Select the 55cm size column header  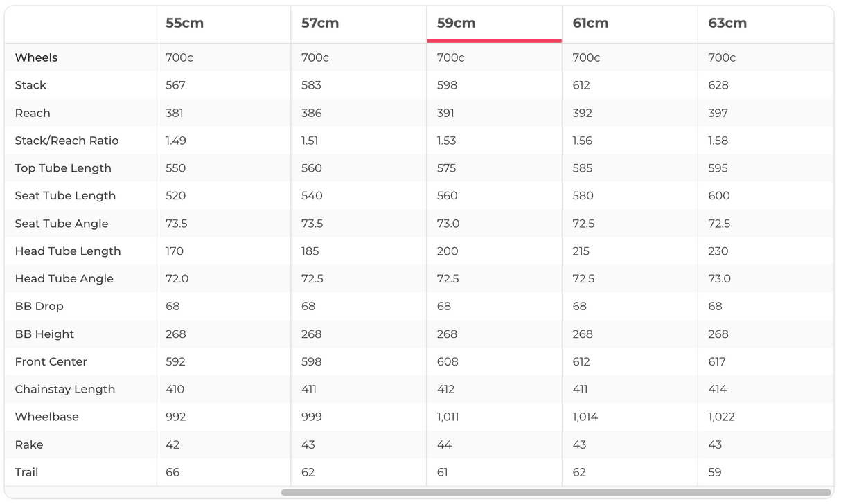coord(184,24)
